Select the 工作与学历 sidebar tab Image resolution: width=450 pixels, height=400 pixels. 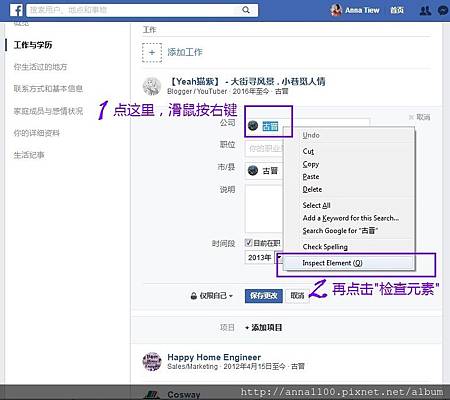tap(33, 45)
